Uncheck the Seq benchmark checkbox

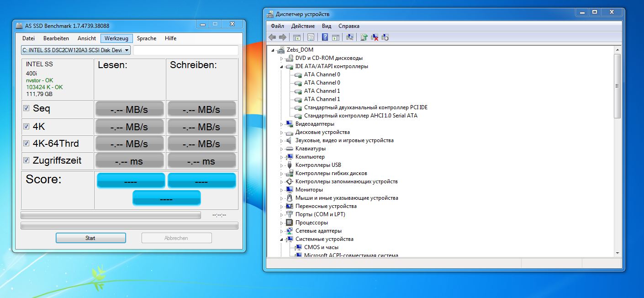(x=26, y=108)
